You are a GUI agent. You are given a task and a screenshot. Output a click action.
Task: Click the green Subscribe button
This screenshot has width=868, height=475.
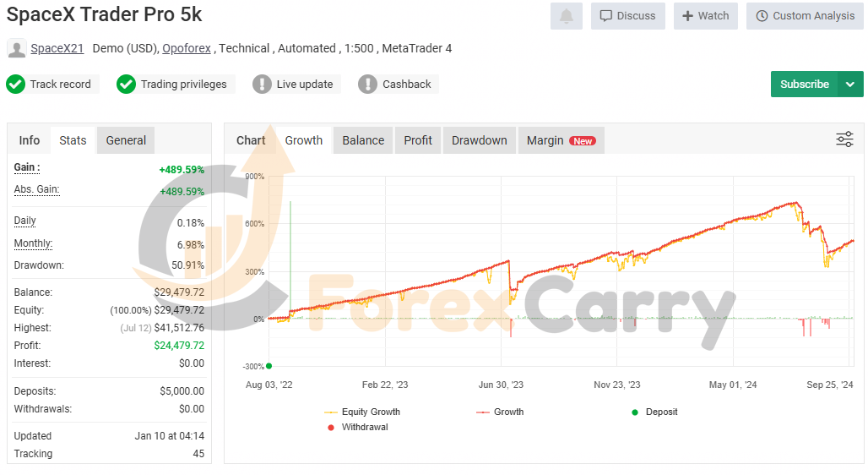804,85
